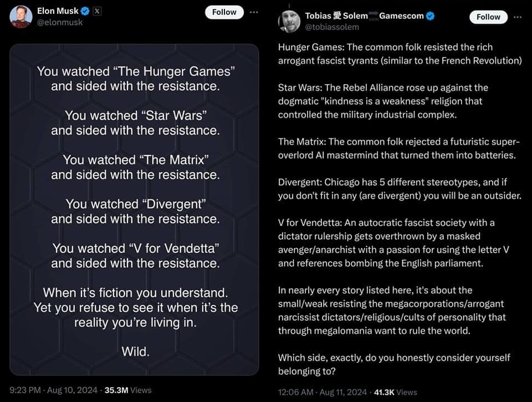Screen dimensions: 532x402
Task: Click the blue verified badge beside Elon Musk
Action: click(85, 11)
